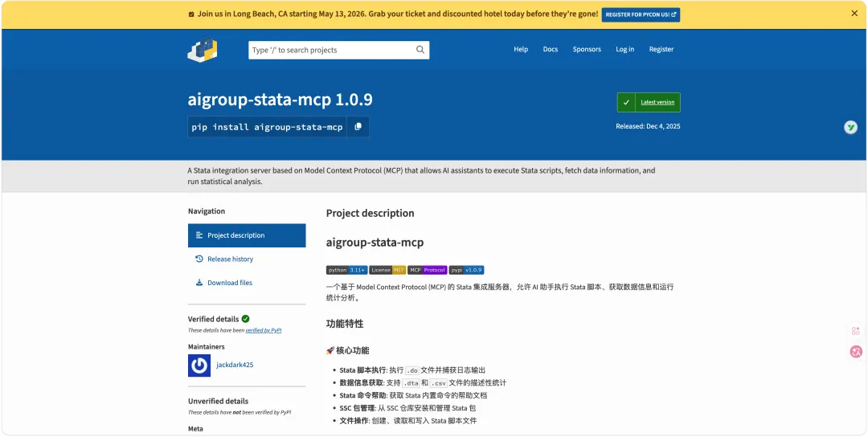Click the upper pink side widget icon
The image size is (868, 437).
coord(856,331)
